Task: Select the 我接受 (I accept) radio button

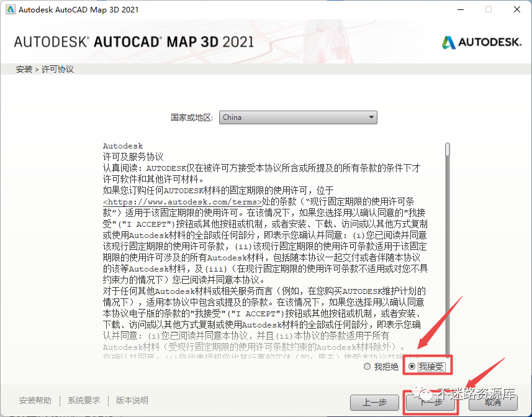Action: tap(412, 367)
